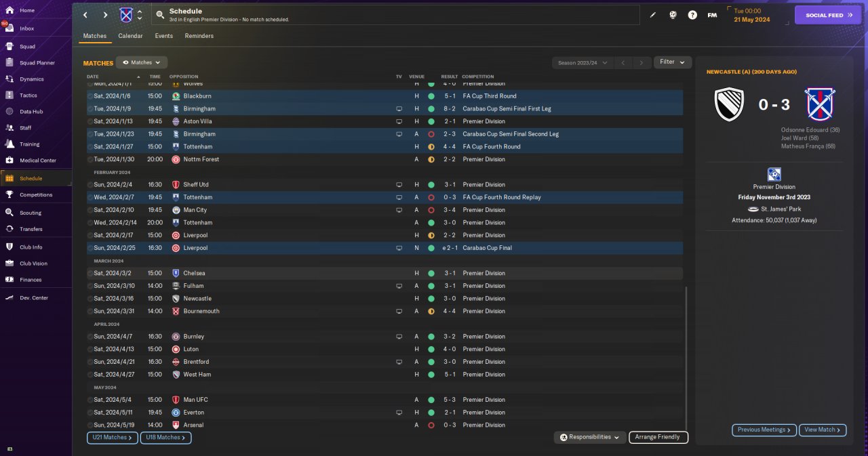Open the Staff sidebar icon
The width and height of the screenshot is (868, 456).
pos(9,127)
